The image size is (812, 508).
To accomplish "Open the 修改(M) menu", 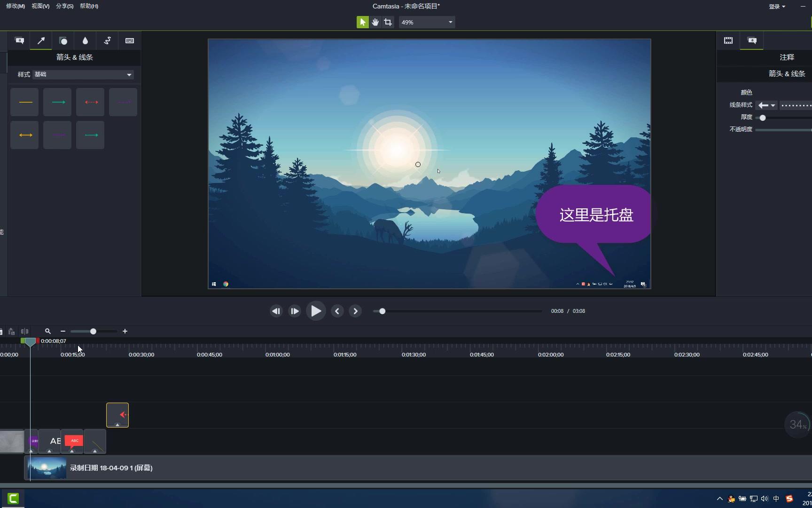I will point(16,6).
